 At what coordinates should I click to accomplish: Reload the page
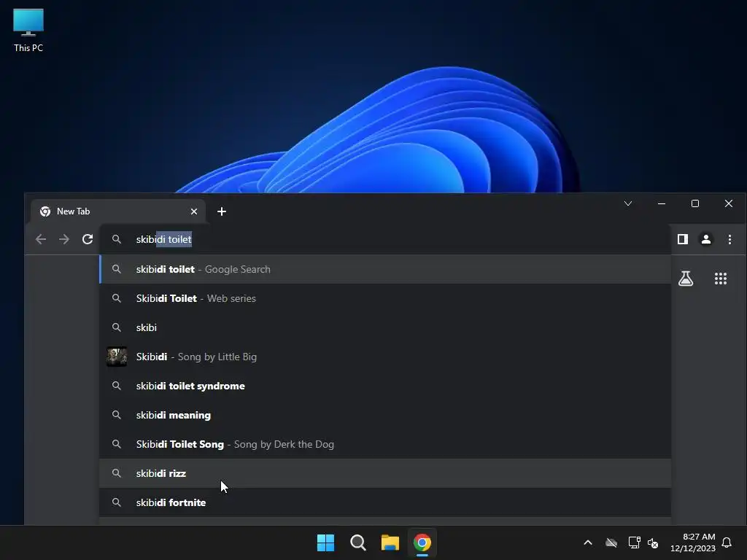click(88, 239)
